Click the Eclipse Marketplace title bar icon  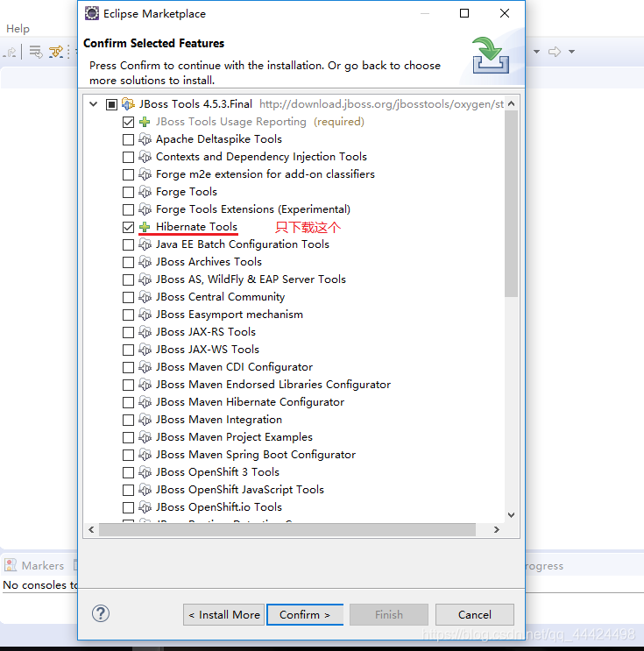pyautogui.click(x=92, y=13)
